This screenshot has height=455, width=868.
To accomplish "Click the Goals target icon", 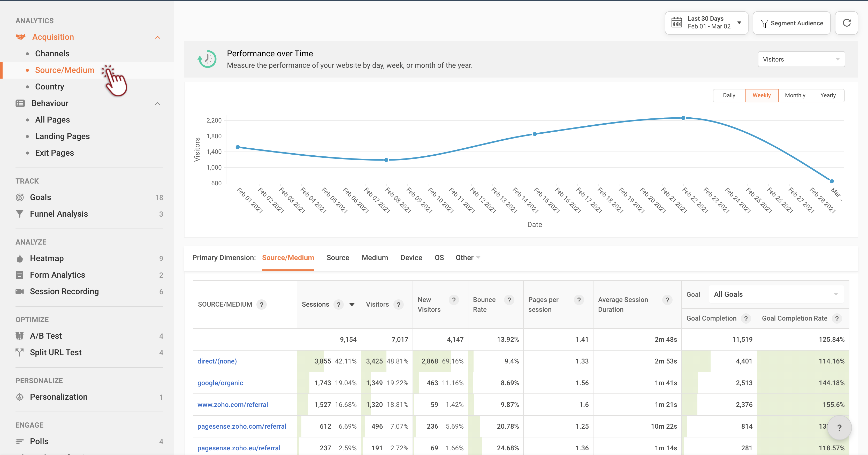I will pos(20,198).
